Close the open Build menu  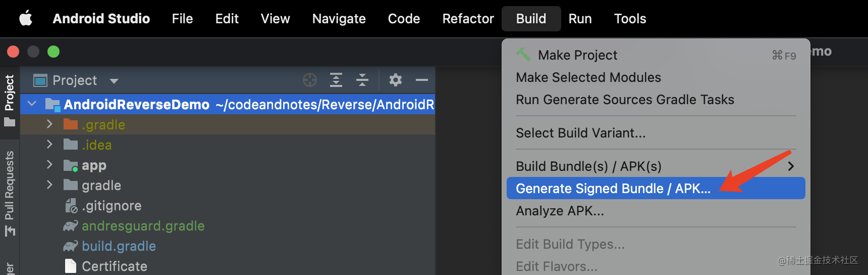[x=531, y=19]
